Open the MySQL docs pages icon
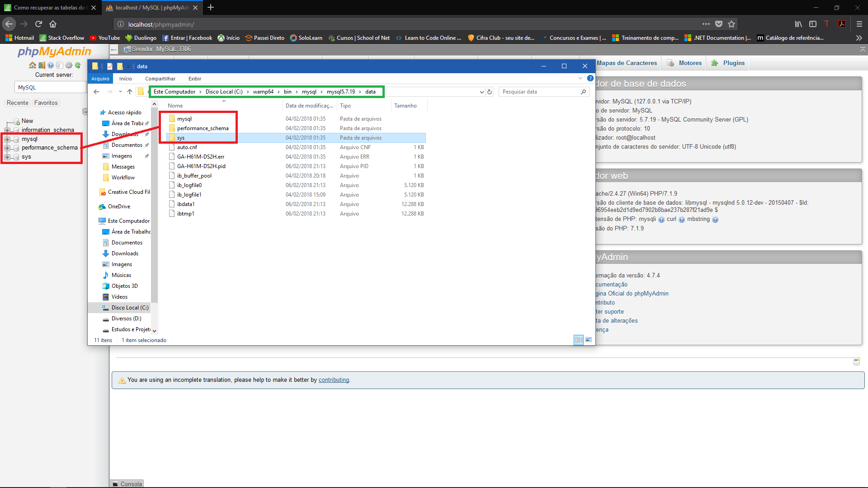The width and height of the screenshot is (868, 488). [x=60, y=65]
